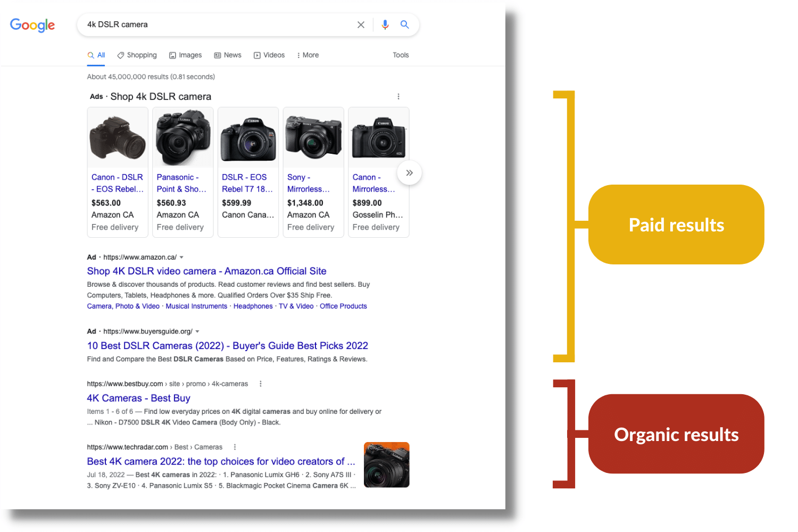Open Sony - Mirrorless ad link
798x532 pixels.
[309, 183]
